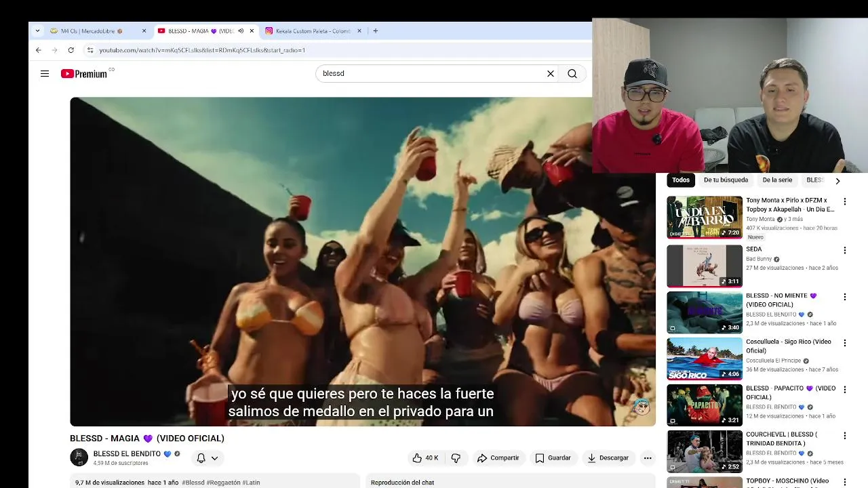
Task: Open BLESSD EL BENDITO channel avatar
Action: pos(79,457)
